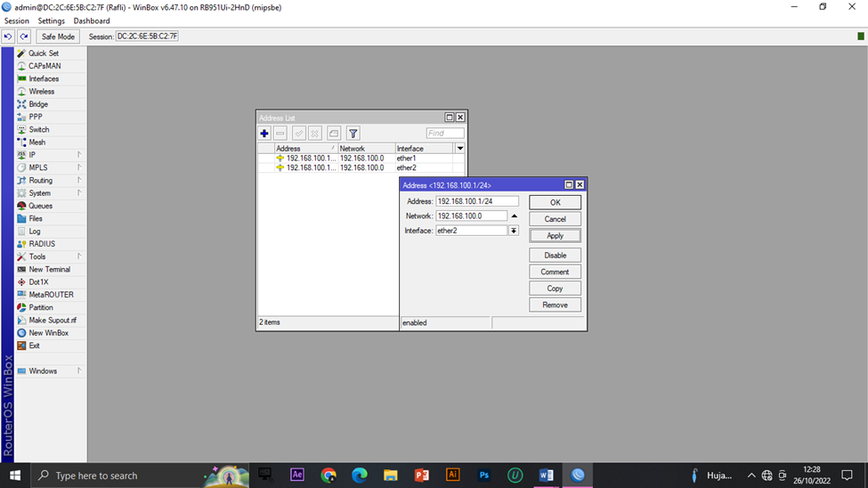Click the remove (minus) icon in Address List
868x488 pixels.
click(280, 134)
